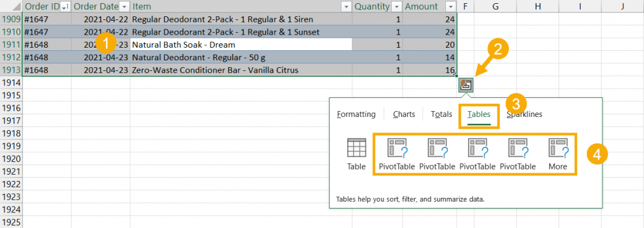
Task: Select row 1910 header
Action: pyautogui.click(x=11, y=31)
